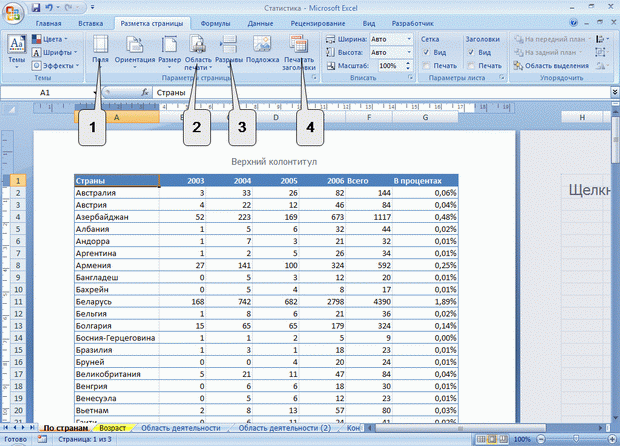Click the macro recording status bar icon

(42, 439)
